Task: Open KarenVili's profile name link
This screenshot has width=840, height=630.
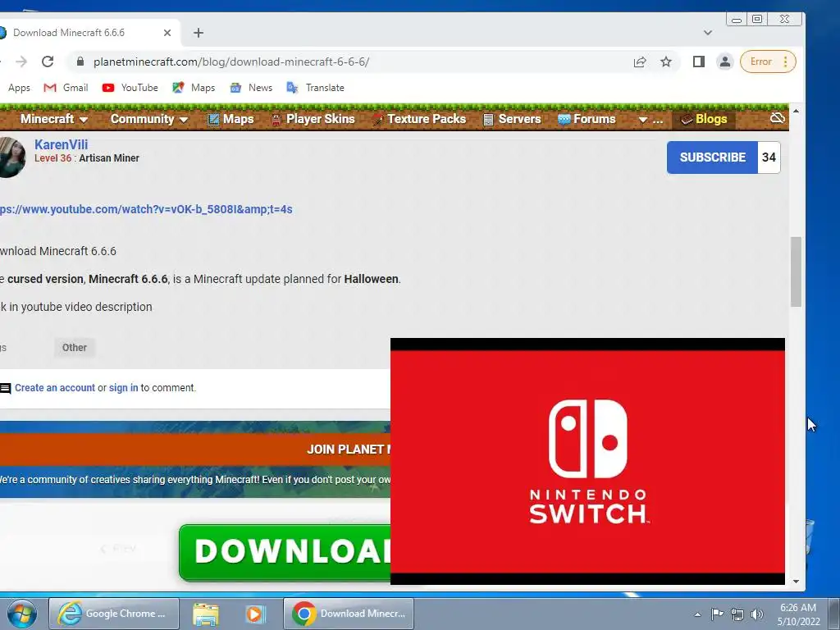Action: coord(61,144)
